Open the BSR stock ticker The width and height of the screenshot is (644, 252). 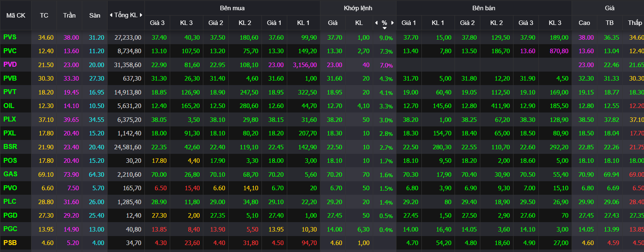(10, 147)
